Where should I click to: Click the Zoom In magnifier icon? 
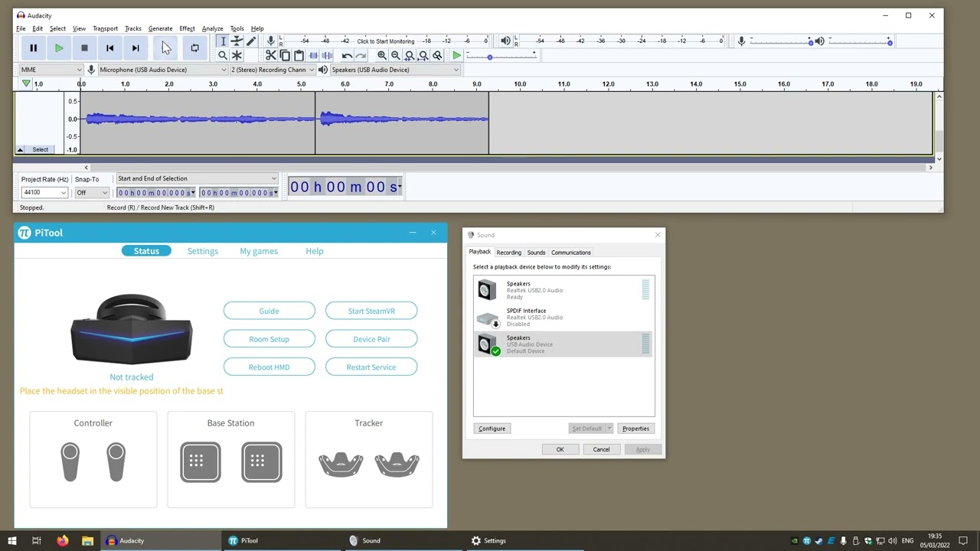tap(381, 55)
